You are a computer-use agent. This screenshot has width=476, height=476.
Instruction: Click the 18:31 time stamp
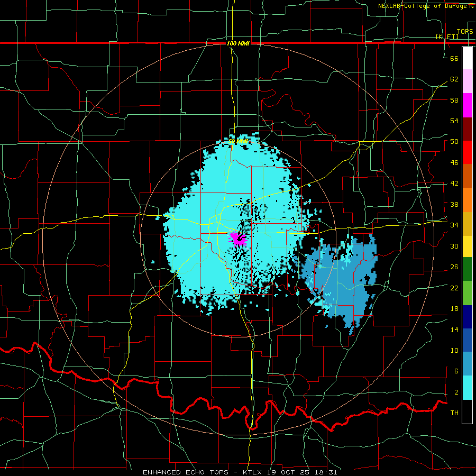tap(326, 472)
